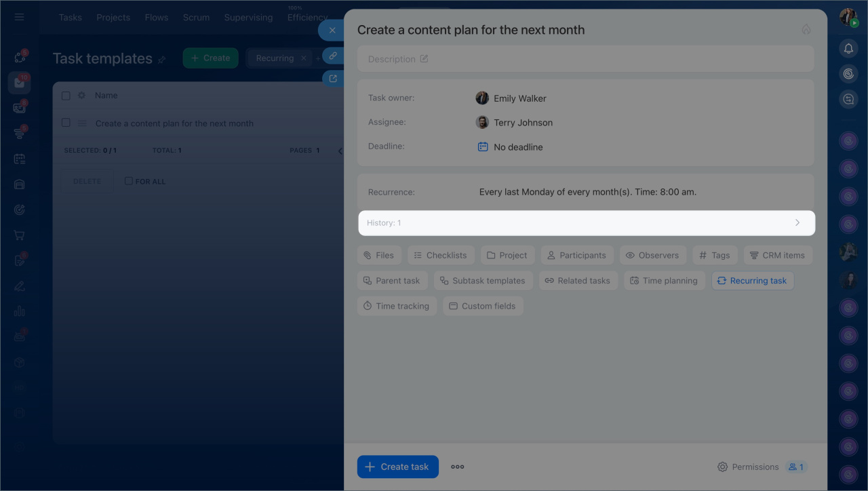Open the shopping cart icon in left sidebar
868x491 pixels.
point(19,235)
